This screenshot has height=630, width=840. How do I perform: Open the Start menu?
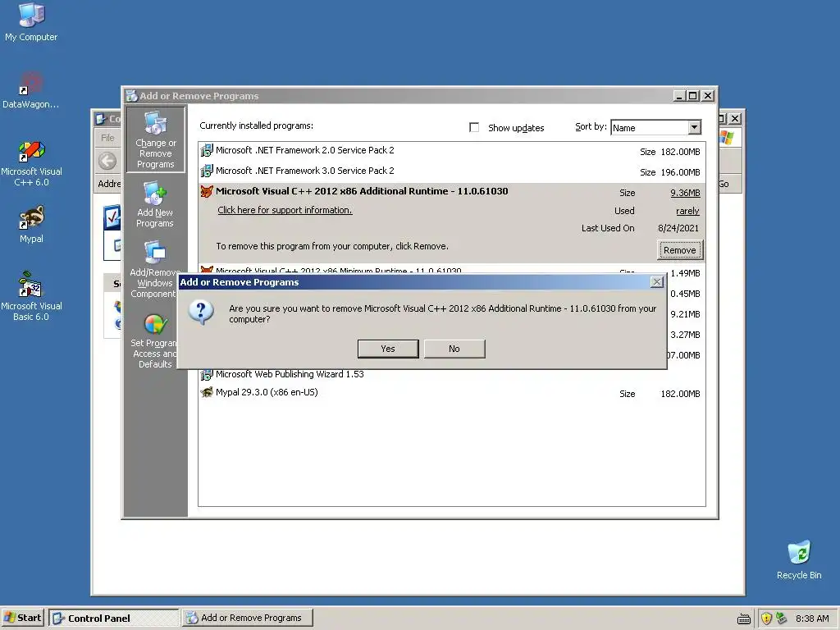(22, 618)
